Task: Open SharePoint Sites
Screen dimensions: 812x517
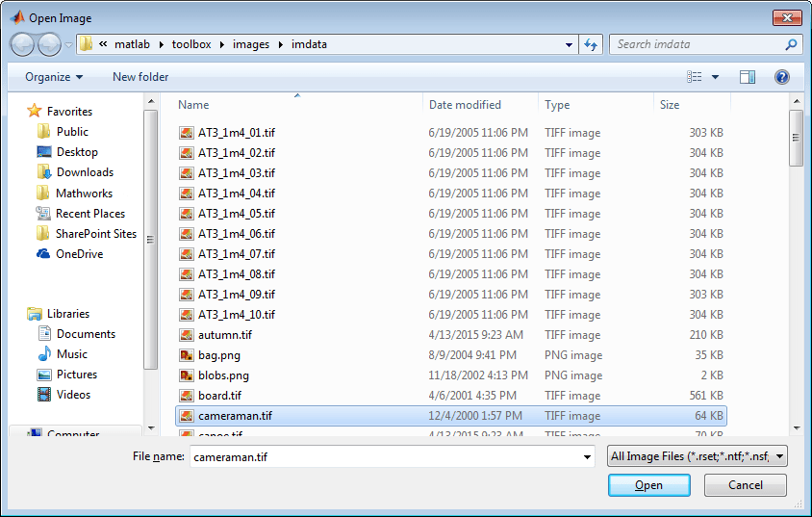Action: tap(87, 234)
